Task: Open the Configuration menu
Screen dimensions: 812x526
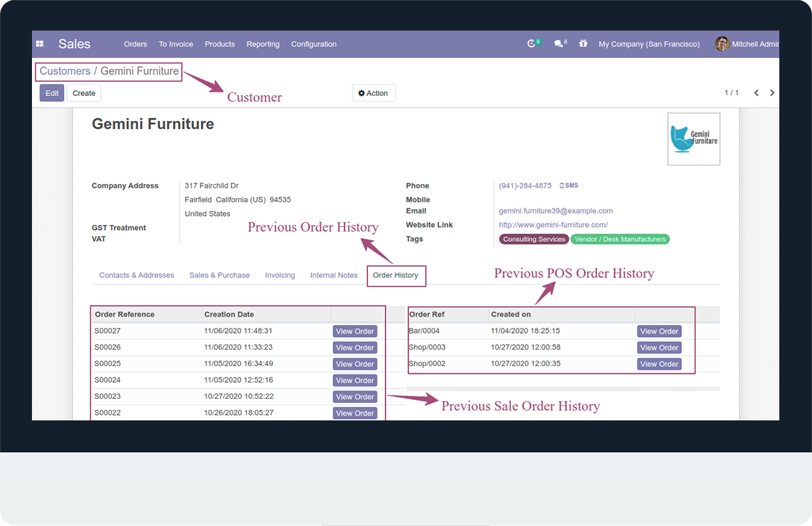Action: [x=314, y=44]
